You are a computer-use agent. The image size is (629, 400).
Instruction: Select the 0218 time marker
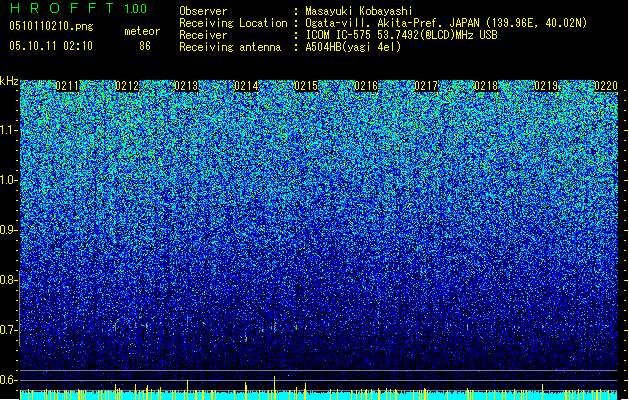[486, 86]
